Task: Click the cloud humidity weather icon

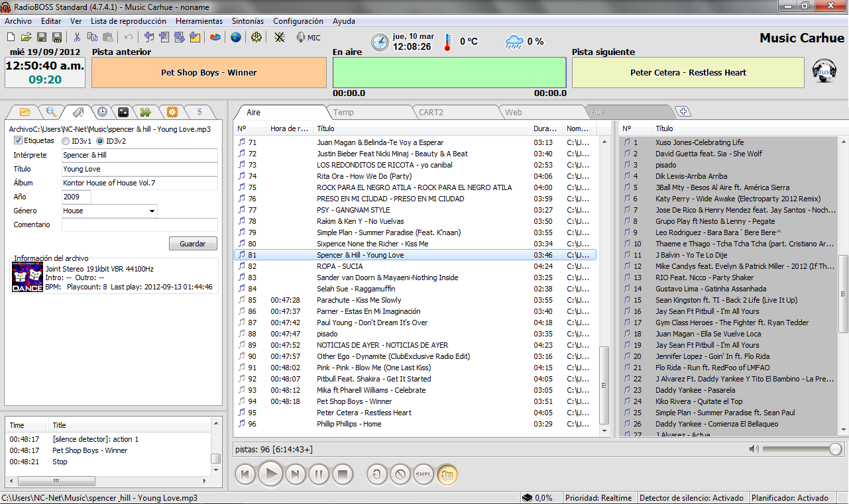Action: [514, 42]
